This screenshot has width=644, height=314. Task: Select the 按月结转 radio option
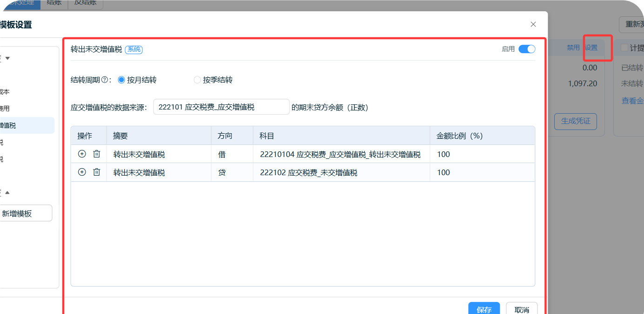click(122, 80)
